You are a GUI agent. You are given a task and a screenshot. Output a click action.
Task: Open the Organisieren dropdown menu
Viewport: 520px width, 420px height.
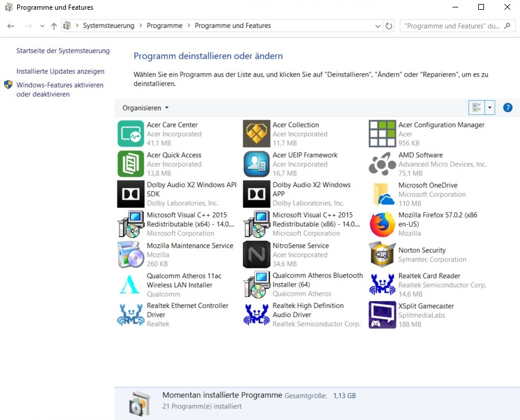pyautogui.click(x=145, y=108)
